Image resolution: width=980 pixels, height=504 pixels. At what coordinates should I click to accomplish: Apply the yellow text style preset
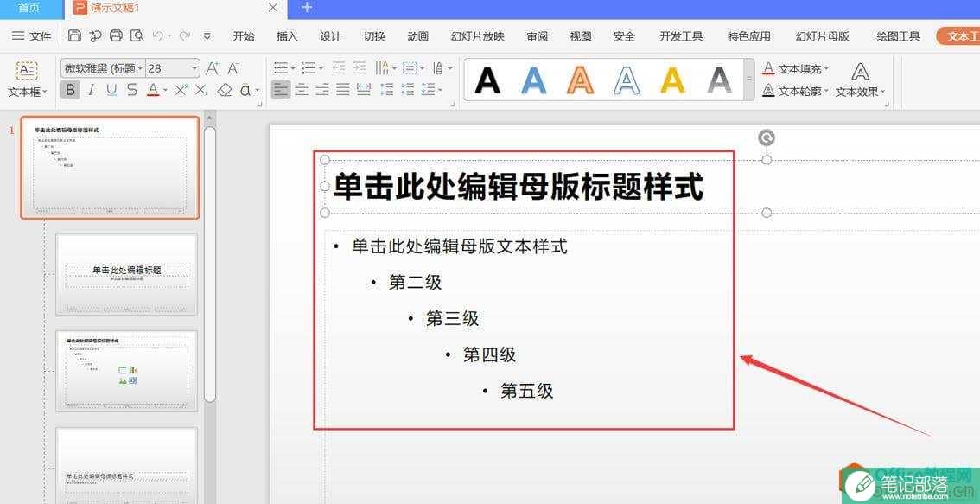tap(673, 80)
